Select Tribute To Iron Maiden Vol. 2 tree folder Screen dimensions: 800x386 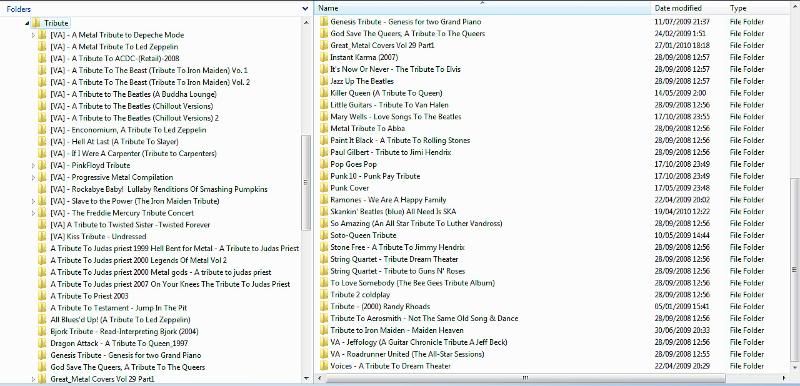pyautogui.click(x=150, y=82)
